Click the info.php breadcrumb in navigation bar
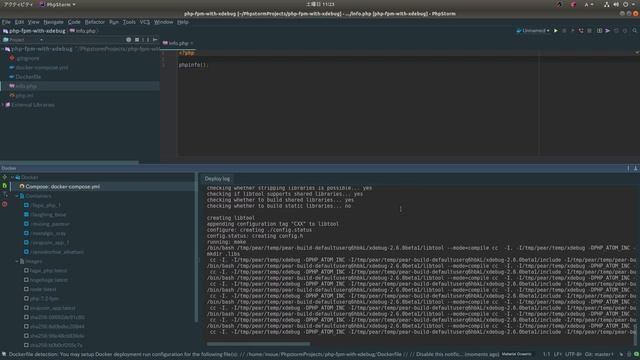 click(x=83, y=31)
